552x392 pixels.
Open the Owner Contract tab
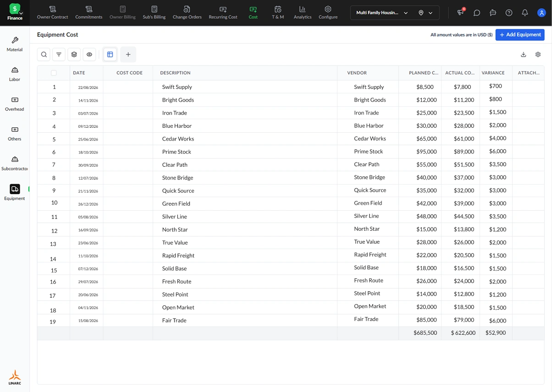pos(52,12)
